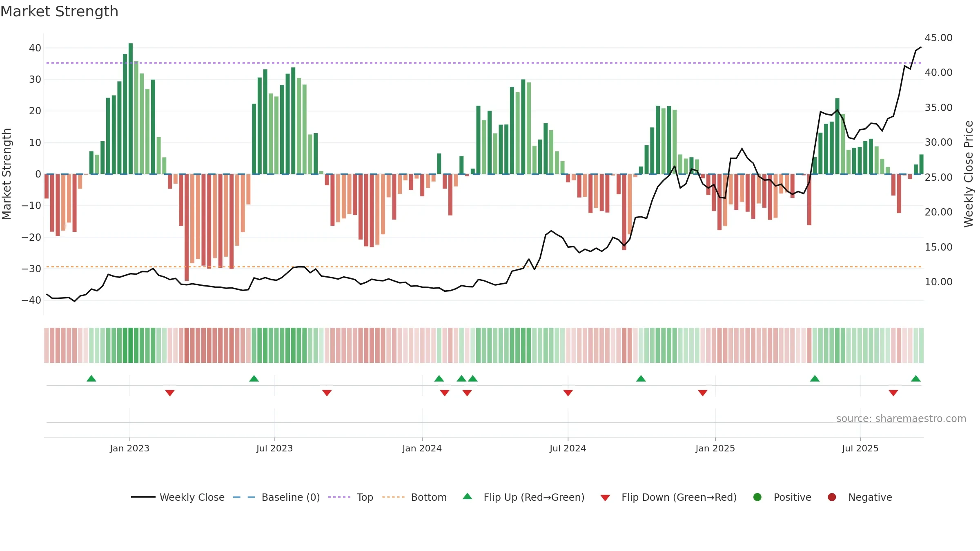This screenshot has height=551, width=980.
Task: Click the Jul 2025 axis label
Action: coord(860,448)
